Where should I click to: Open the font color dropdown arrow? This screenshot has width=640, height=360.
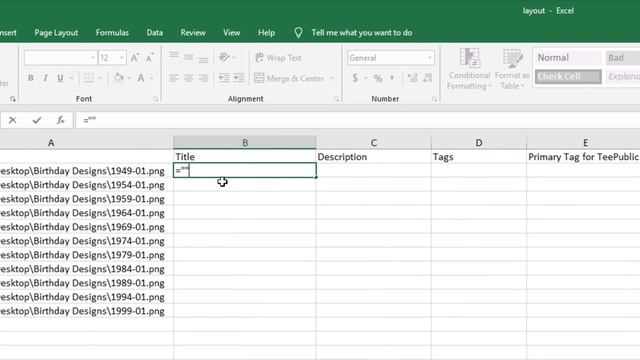(x=151, y=78)
